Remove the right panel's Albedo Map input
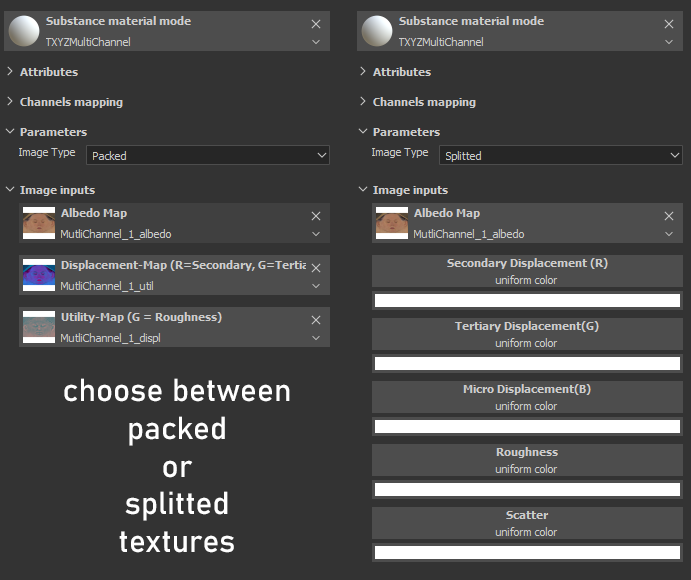The width and height of the screenshot is (691, 580). [669, 215]
